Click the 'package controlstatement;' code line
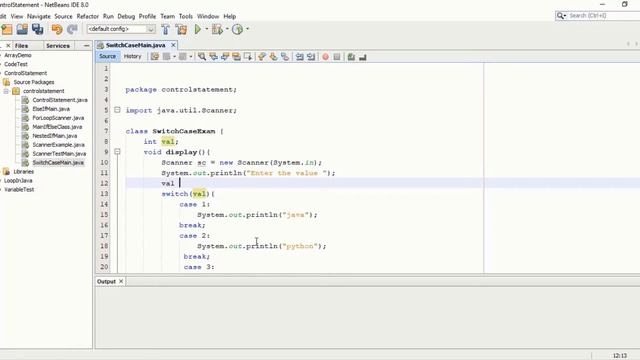 coord(181,89)
